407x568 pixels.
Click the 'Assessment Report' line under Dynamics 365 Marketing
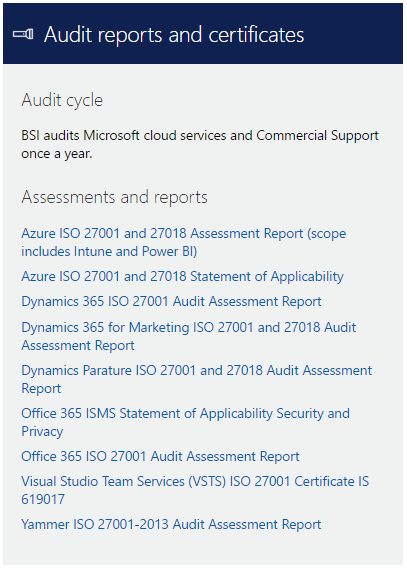(78, 345)
